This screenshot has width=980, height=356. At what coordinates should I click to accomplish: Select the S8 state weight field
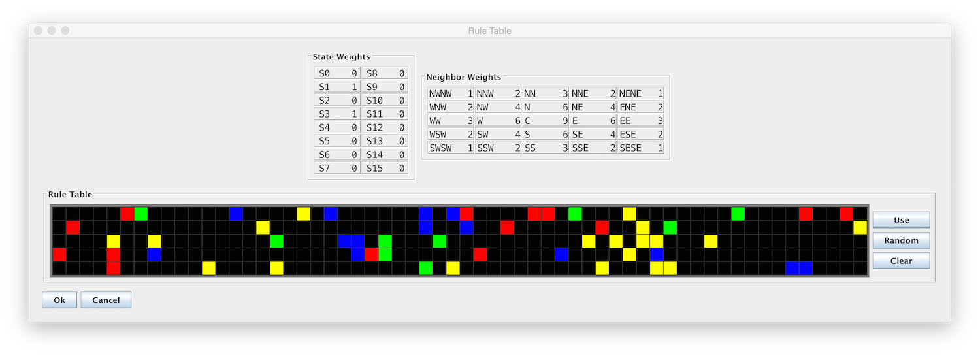point(385,73)
